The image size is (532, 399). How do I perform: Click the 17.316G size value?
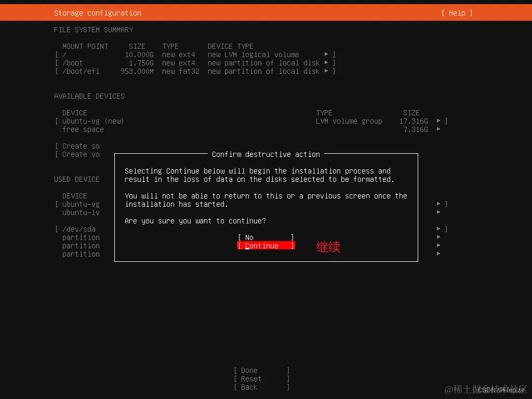[414, 121]
